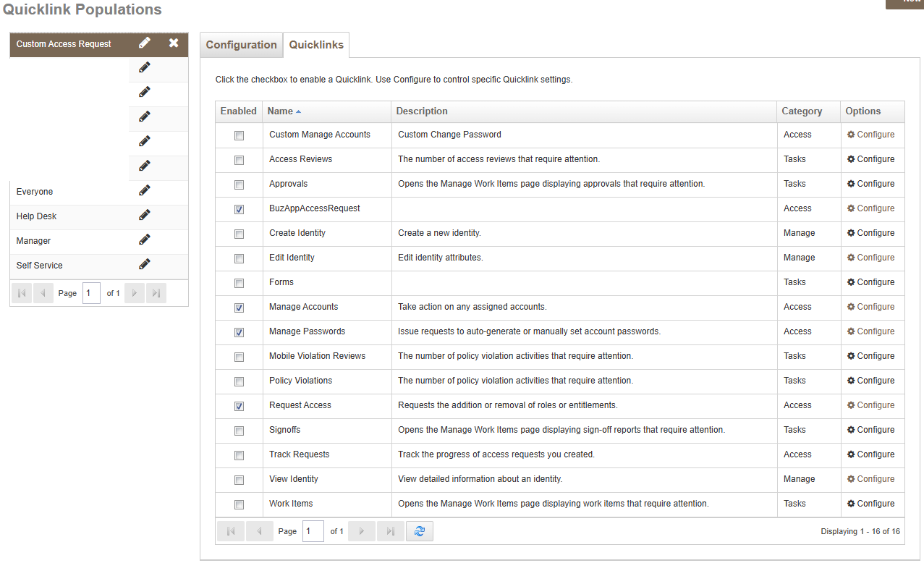Edit the Manager population via pencil icon
924x563 pixels.
[x=145, y=240]
